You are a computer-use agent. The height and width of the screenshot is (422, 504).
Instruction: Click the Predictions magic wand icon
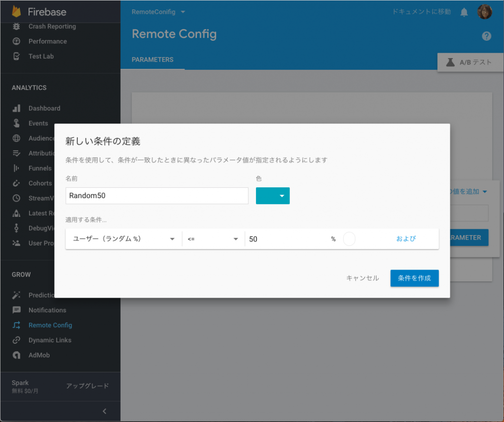pyautogui.click(x=16, y=295)
